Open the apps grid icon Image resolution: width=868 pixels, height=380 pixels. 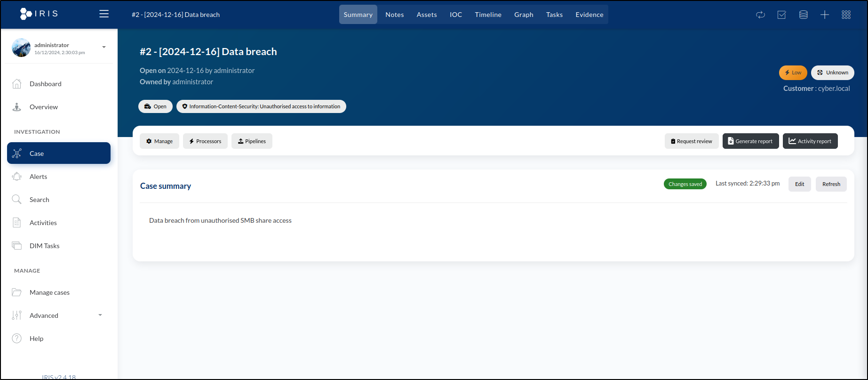coord(846,15)
